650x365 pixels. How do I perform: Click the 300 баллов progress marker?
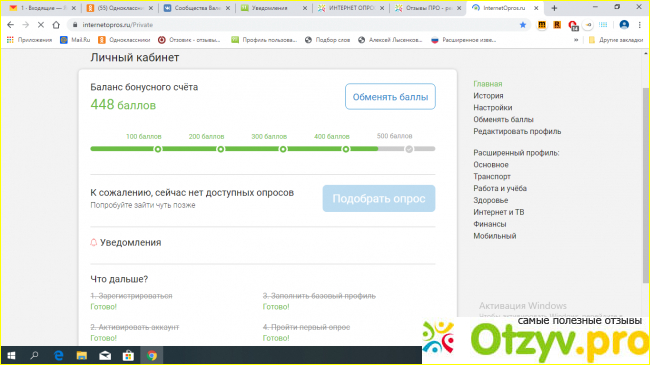click(x=283, y=149)
